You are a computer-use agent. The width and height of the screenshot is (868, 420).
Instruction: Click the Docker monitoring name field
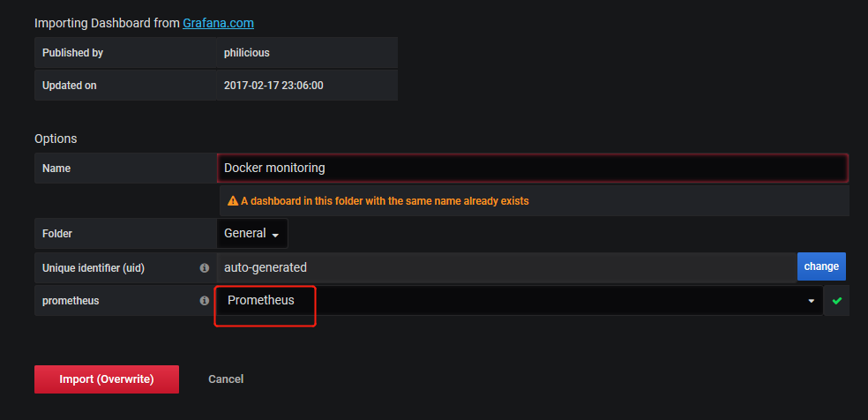click(x=532, y=168)
